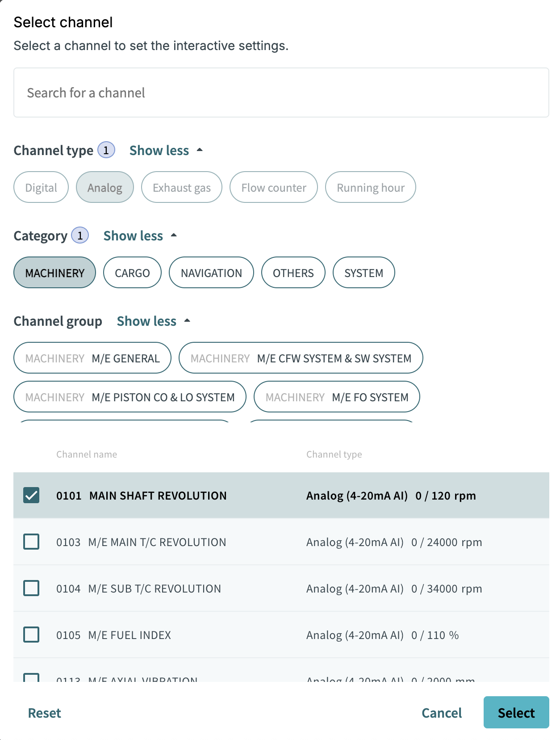Check the 0105 M/E FUEL INDEX checkbox

click(x=31, y=635)
